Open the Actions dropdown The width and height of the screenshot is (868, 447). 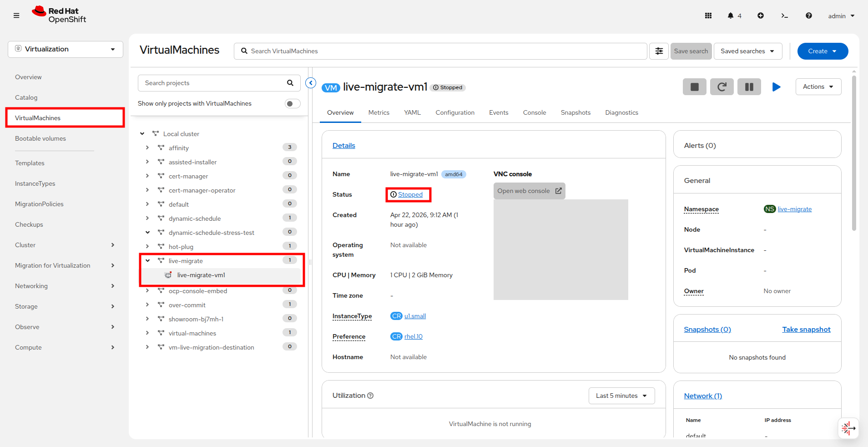(818, 86)
